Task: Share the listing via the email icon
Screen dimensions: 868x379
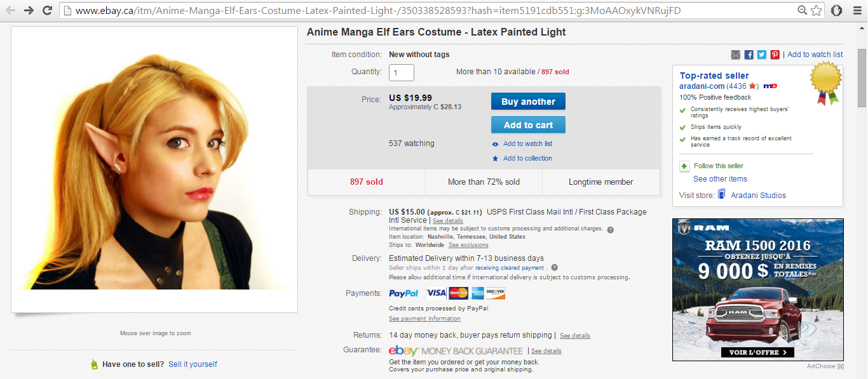Action: 736,55
